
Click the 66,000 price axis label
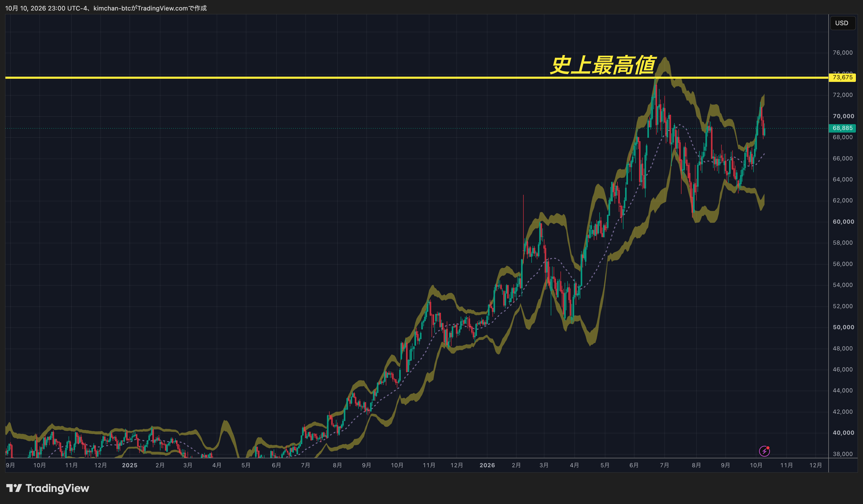click(x=843, y=158)
